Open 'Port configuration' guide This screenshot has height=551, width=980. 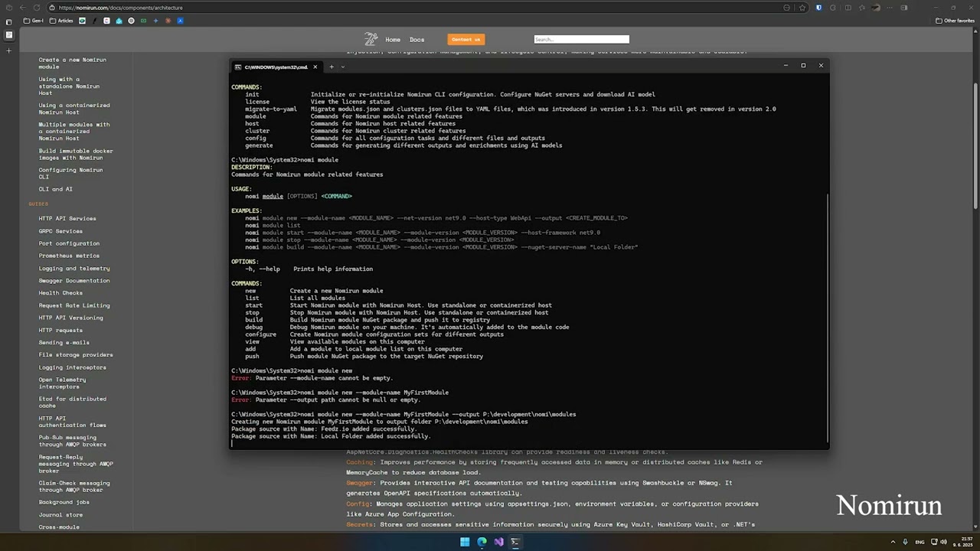point(69,243)
